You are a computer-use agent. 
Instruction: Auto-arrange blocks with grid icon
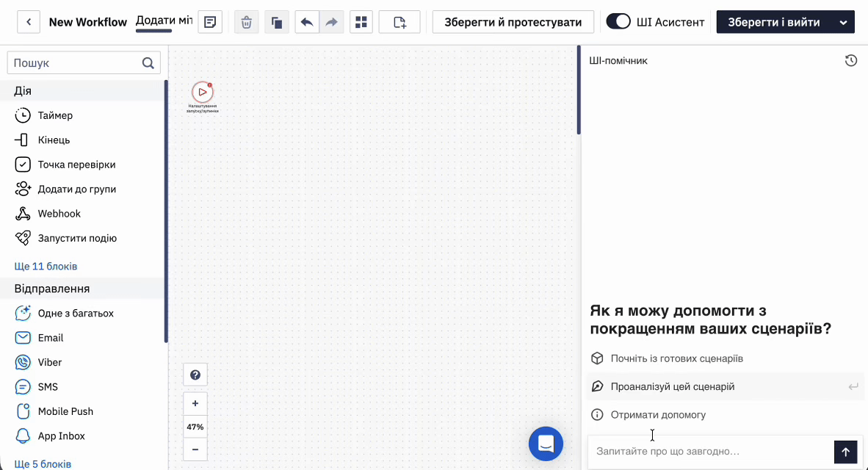click(361, 22)
